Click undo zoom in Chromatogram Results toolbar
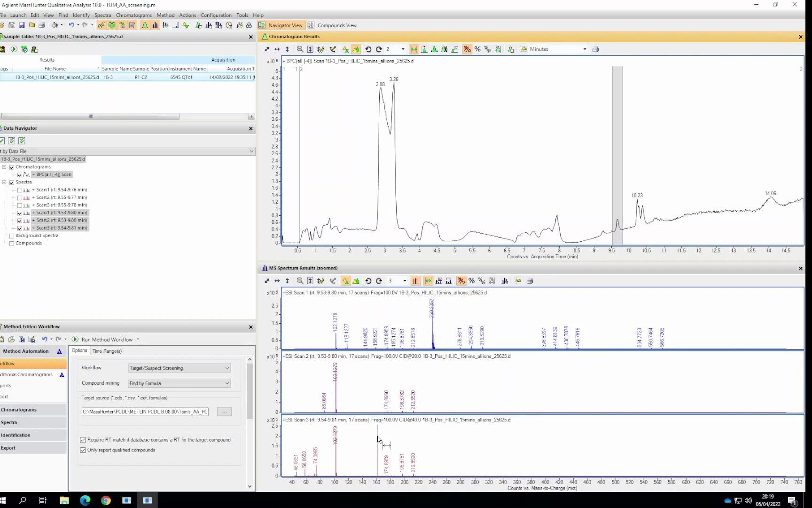This screenshot has height=508, width=812. (x=368, y=49)
